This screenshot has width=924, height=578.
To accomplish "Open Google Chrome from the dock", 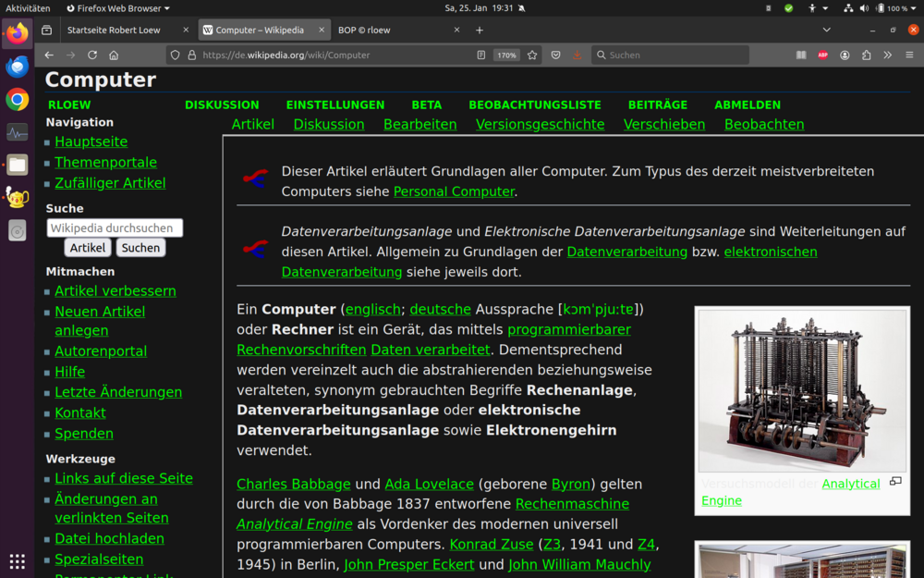I will tap(17, 99).
